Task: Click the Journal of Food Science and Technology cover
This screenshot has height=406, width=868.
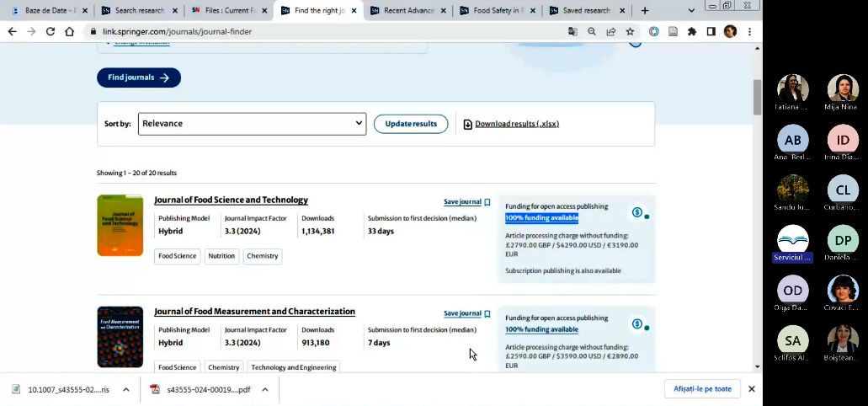Action: pos(120,226)
